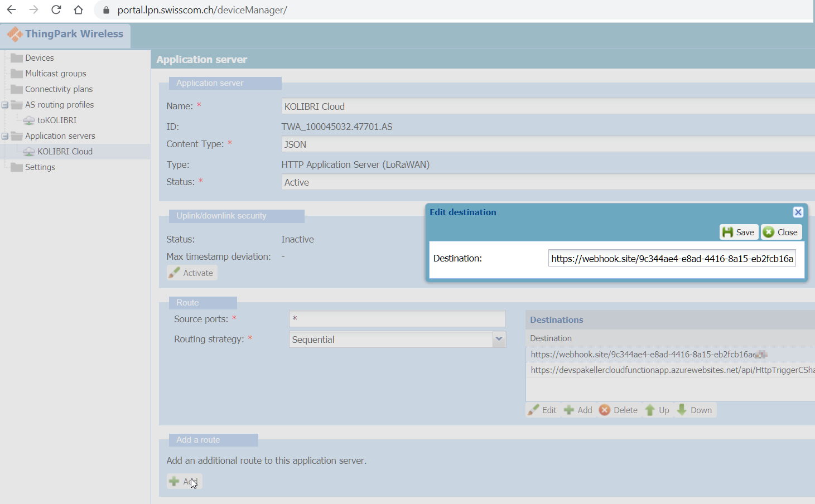Click the ThingPark logo icon

15,34
